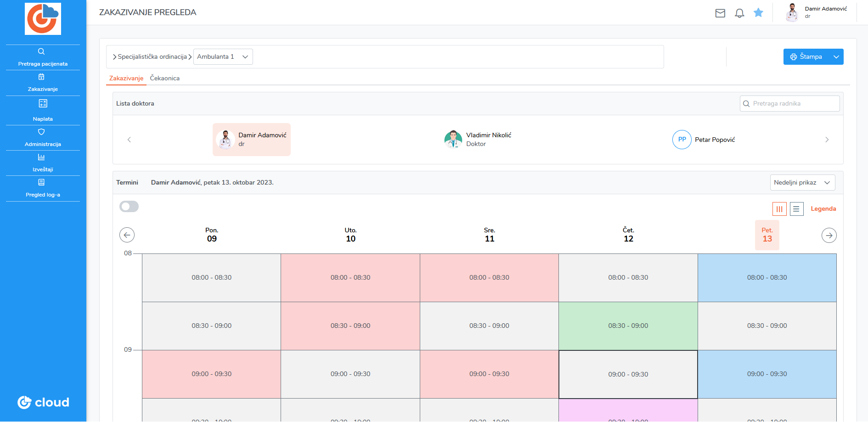Expand the Ambulanta 1 dropdown
The width and height of the screenshot is (868, 422).
click(x=223, y=57)
